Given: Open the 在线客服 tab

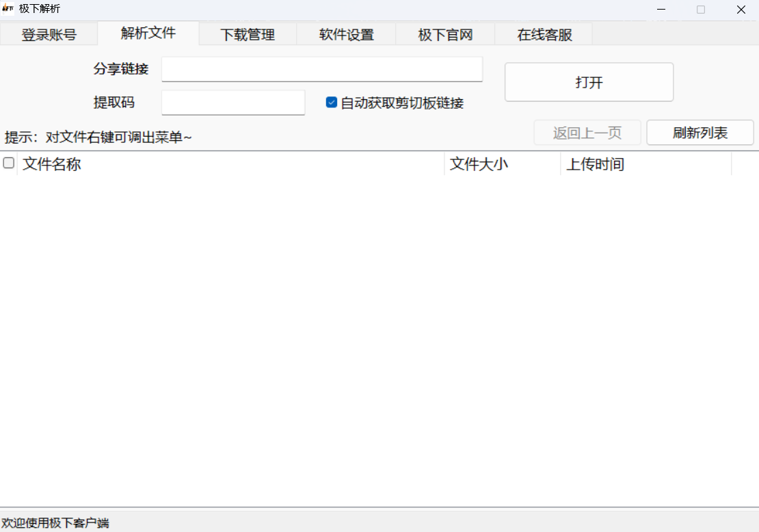Looking at the screenshot, I should (x=544, y=34).
